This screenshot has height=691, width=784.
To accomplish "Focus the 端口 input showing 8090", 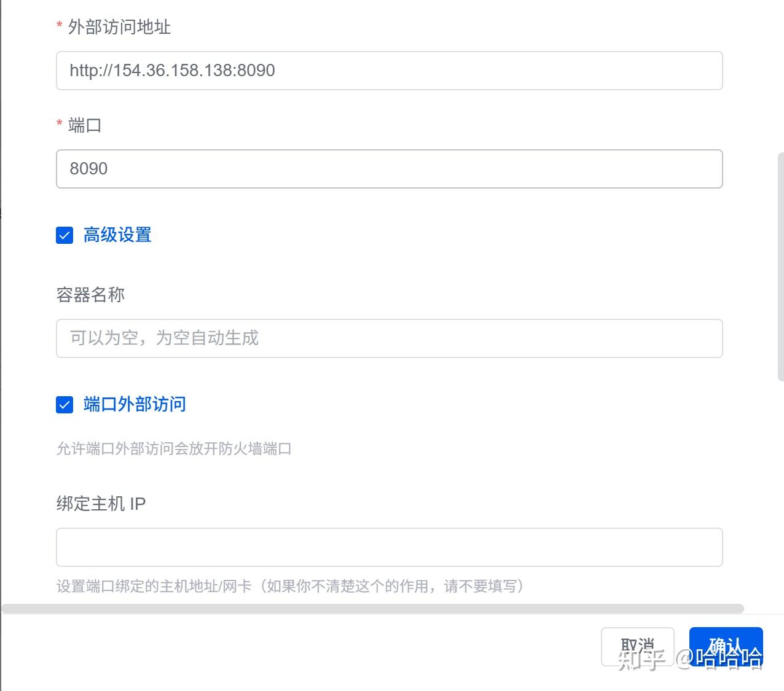I will pyautogui.click(x=389, y=169).
